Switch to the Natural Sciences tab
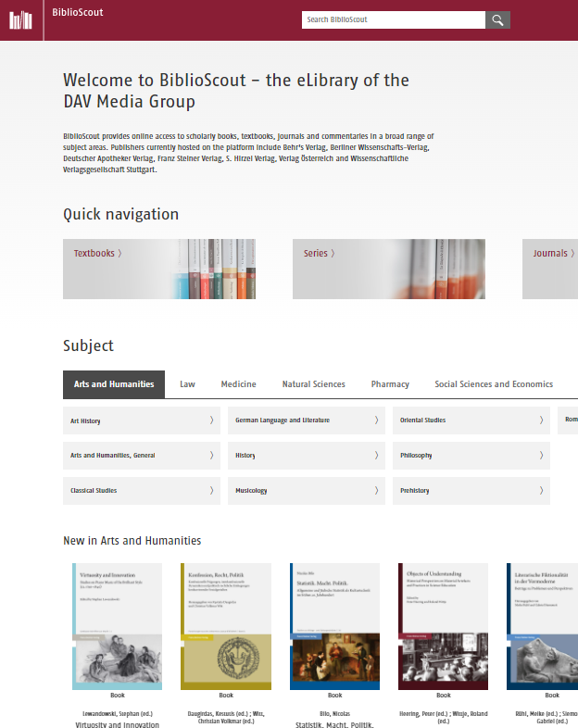Viewport: 578px width, 728px height. pyautogui.click(x=314, y=384)
